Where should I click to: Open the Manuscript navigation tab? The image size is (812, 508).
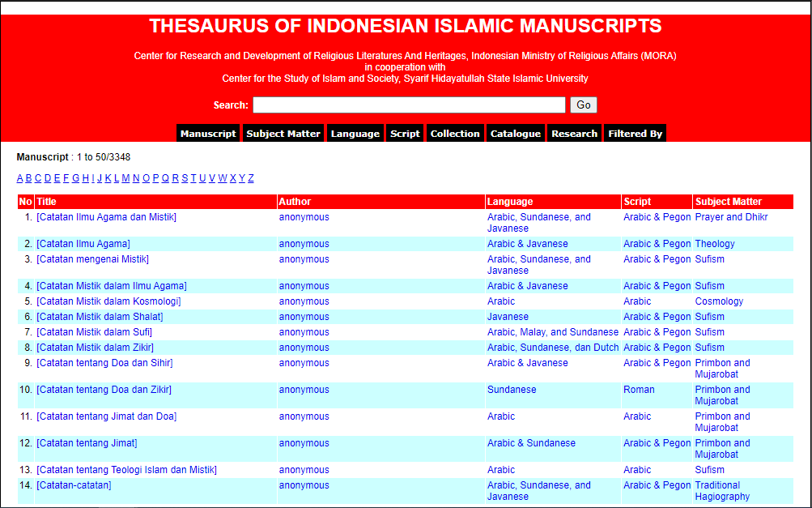[208, 133]
